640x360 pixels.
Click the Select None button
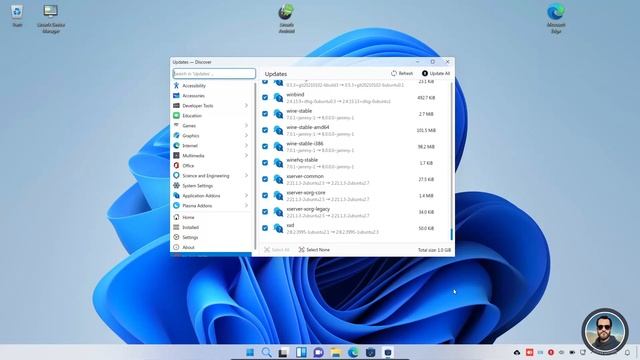point(314,250)
